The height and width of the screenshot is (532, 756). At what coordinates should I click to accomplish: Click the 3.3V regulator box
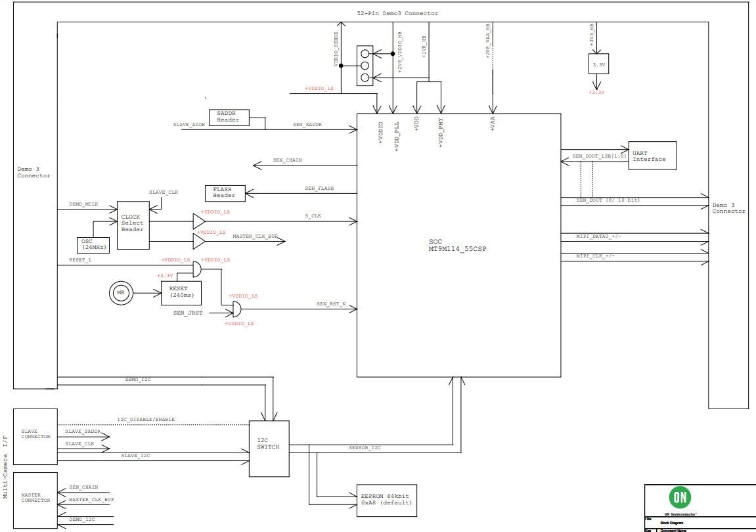[x=598, y=64]
